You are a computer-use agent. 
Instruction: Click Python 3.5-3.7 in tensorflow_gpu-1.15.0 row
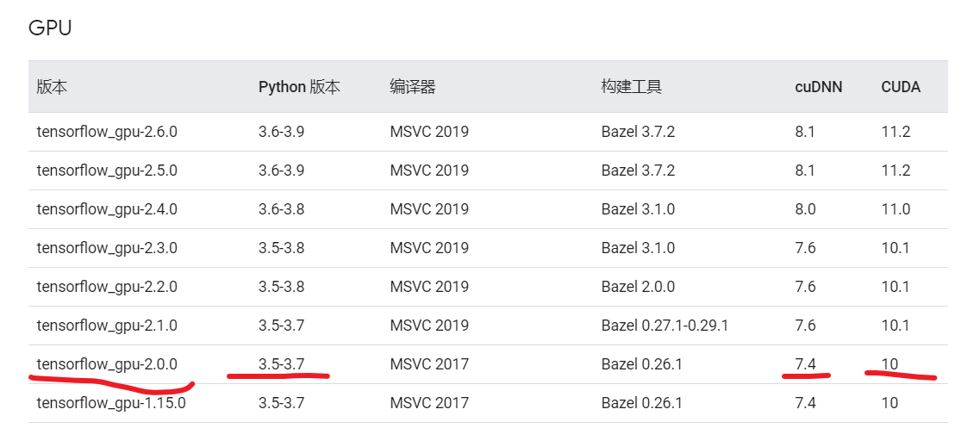pos(281,403)
